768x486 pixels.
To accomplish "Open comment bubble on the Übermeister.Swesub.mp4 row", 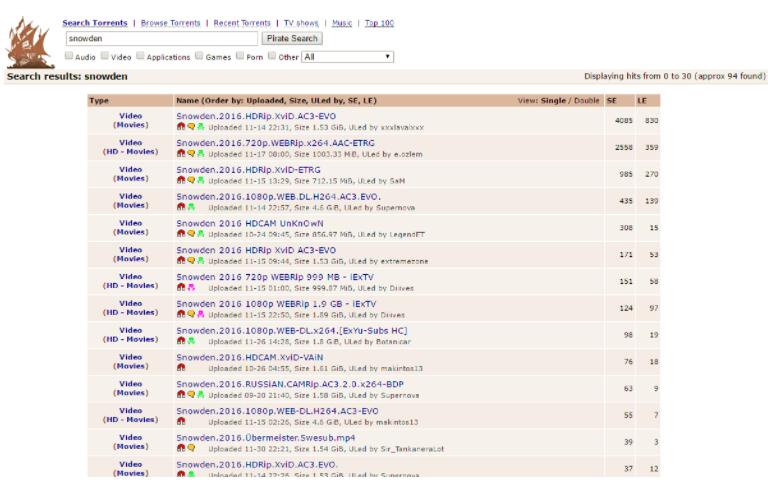I will click(191, 448).
